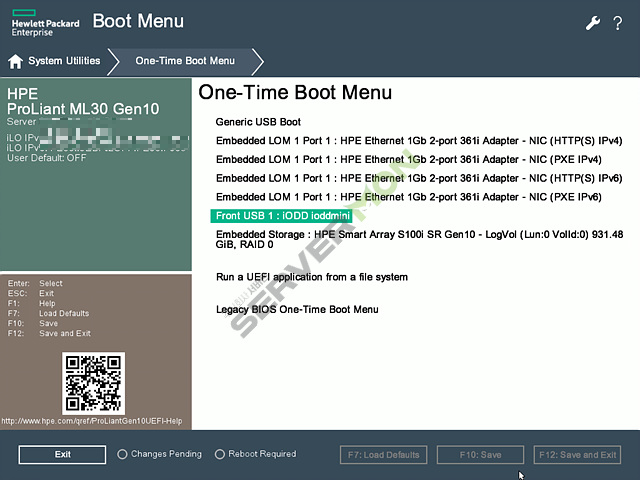Select Embedded LOM NIC (PXE IPv6) entry
640x480 pixels.
click(x=409, y=197)
